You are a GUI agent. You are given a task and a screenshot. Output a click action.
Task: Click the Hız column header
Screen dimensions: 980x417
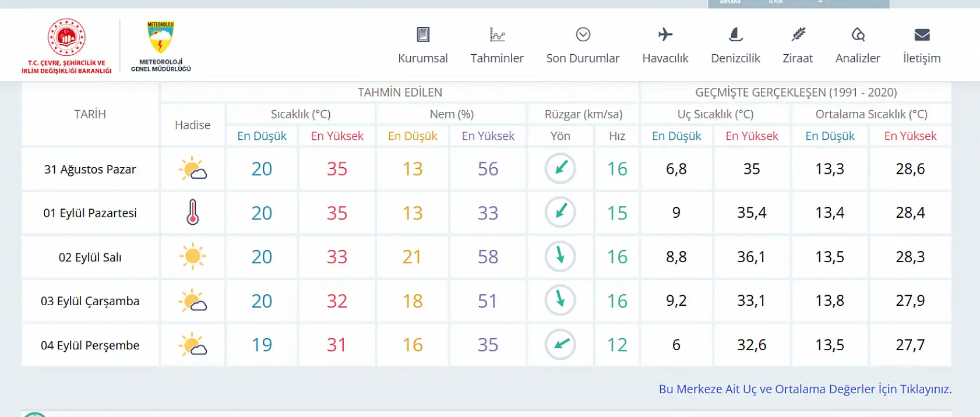click(x=617, y=136)
